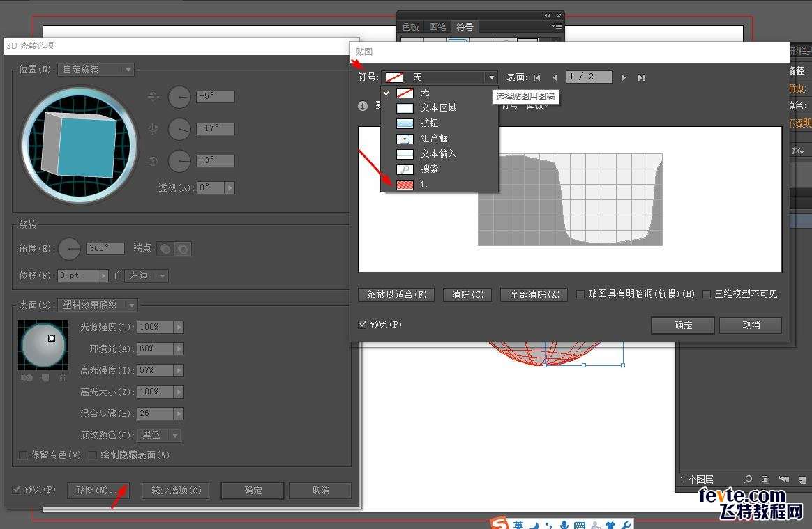Open the 环境光(A) slider arrow
The width and height of the screenshot is (812, 529).
click(178, 349)
